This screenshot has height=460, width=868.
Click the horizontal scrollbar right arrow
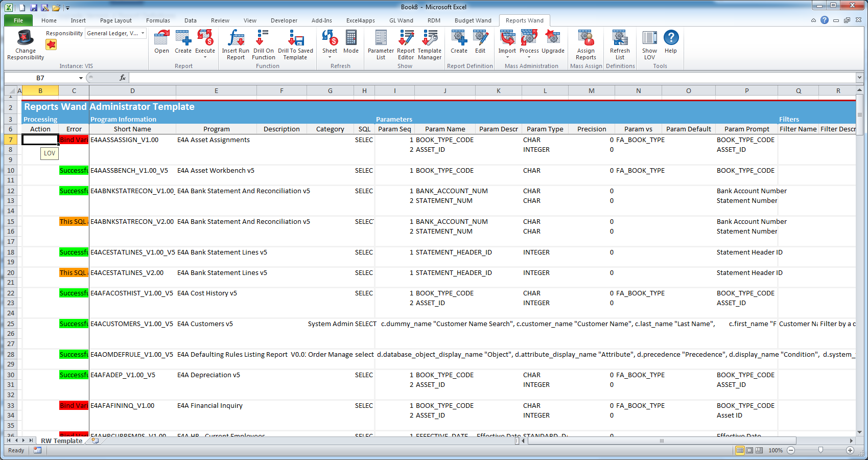tap(851, 441)
